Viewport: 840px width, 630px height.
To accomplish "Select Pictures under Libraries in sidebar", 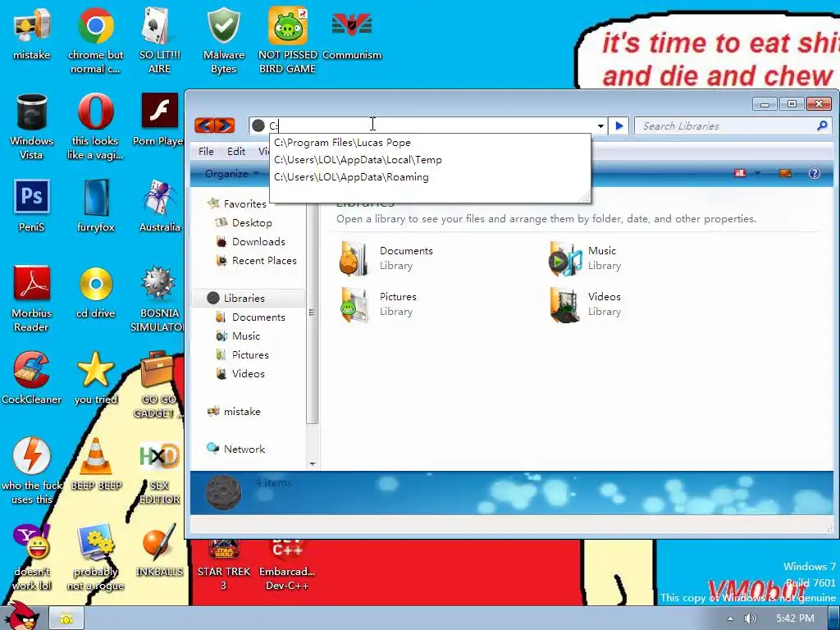I will [242, 354].
